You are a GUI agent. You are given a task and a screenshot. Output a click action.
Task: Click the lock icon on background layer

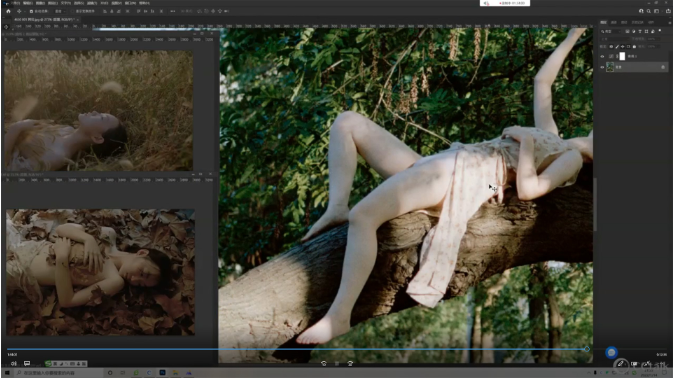point(663,67)
